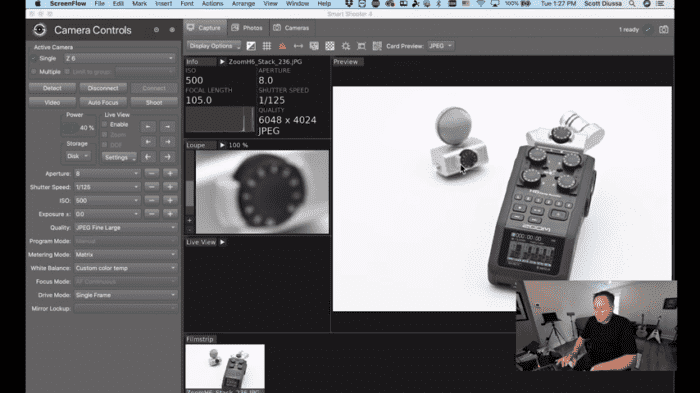
Task: Click the camera icon at top-right of window
Action: click(664, 29)
